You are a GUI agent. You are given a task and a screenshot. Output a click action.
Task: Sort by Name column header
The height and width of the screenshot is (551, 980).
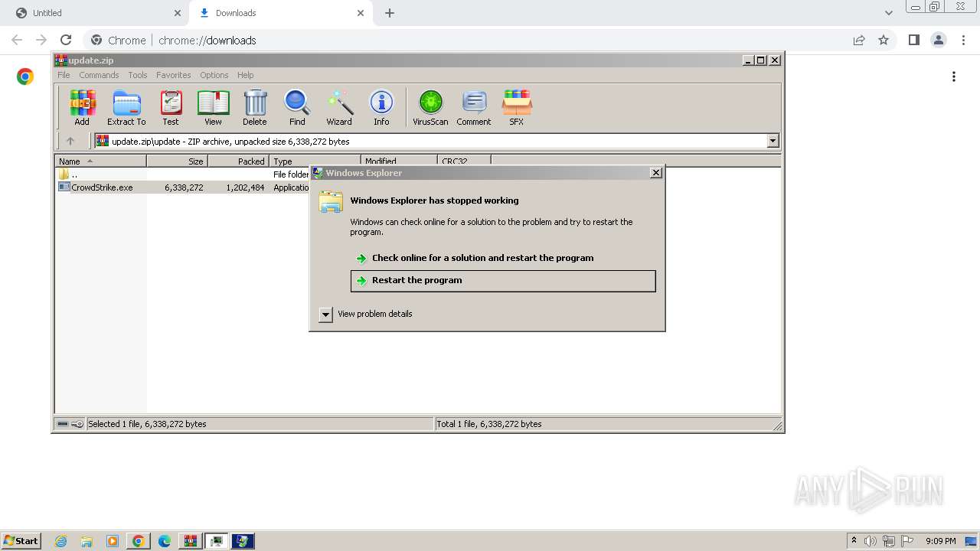pos(100,161)
